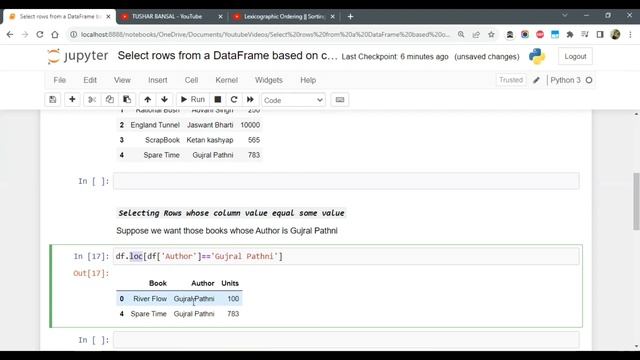Open a new browser tab
640x360 pixels.
click(x=350, y=17)
